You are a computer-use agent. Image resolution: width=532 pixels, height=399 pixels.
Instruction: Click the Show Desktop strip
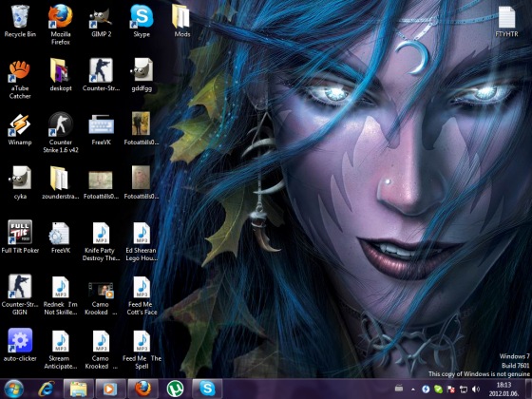pos(528,389)
